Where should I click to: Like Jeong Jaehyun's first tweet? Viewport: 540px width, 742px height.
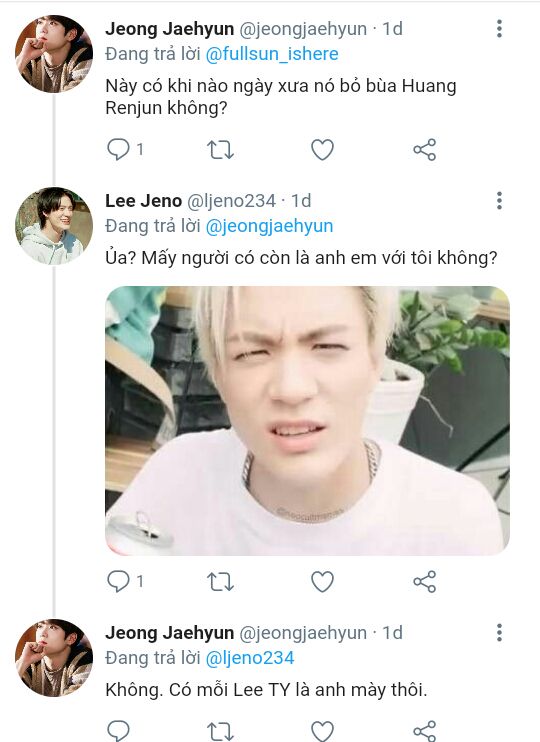click(x=322, y=150)
